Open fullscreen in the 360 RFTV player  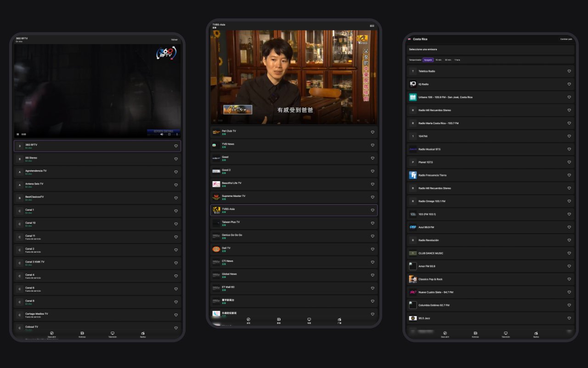tap(170, 134)
